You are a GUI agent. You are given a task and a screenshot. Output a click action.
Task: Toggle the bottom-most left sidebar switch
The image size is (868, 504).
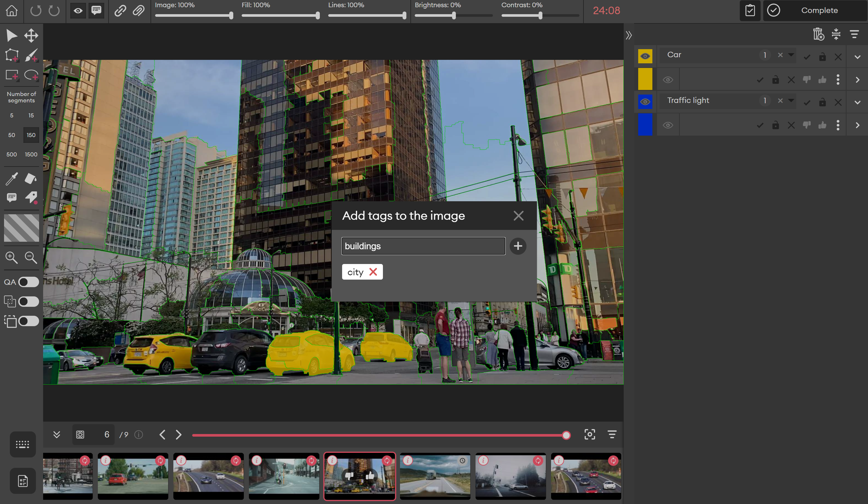[x=29, y=321]
